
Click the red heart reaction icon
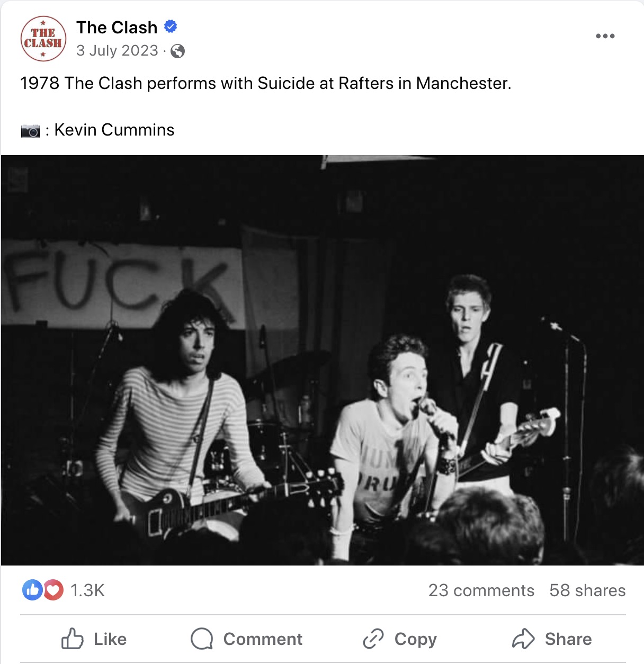coord(53,590)
